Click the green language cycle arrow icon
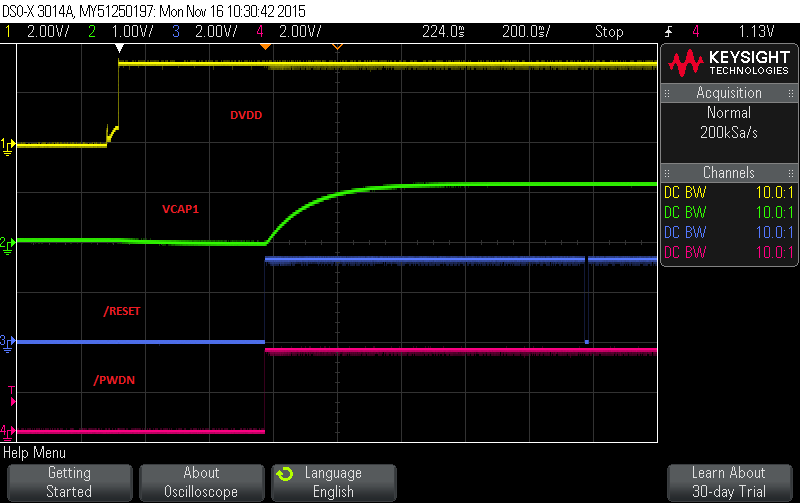Viewport: 800px width, 503px height. point(285,474)
